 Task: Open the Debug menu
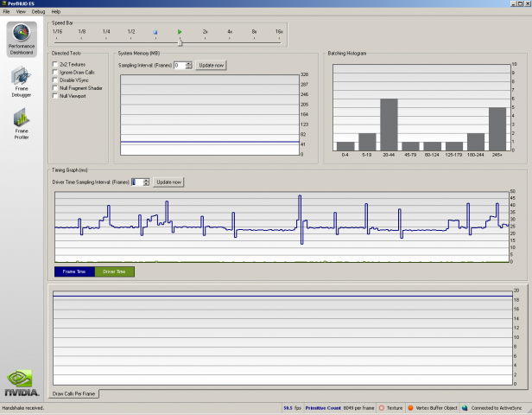click(38, 11)
